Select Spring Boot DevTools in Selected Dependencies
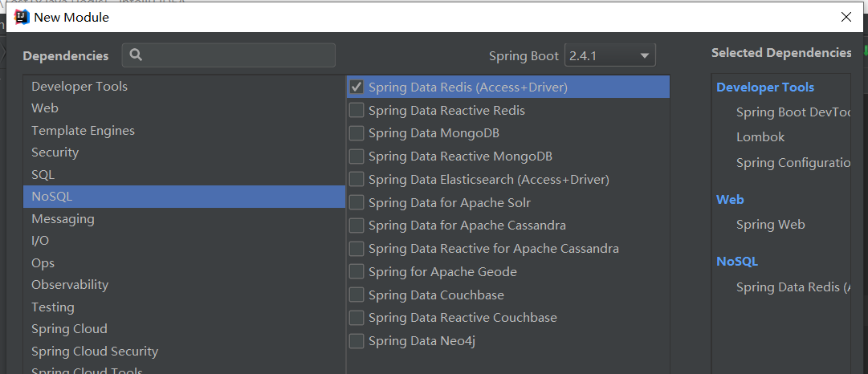The height and width of the screenshot is (374, 868). (793, 112)
